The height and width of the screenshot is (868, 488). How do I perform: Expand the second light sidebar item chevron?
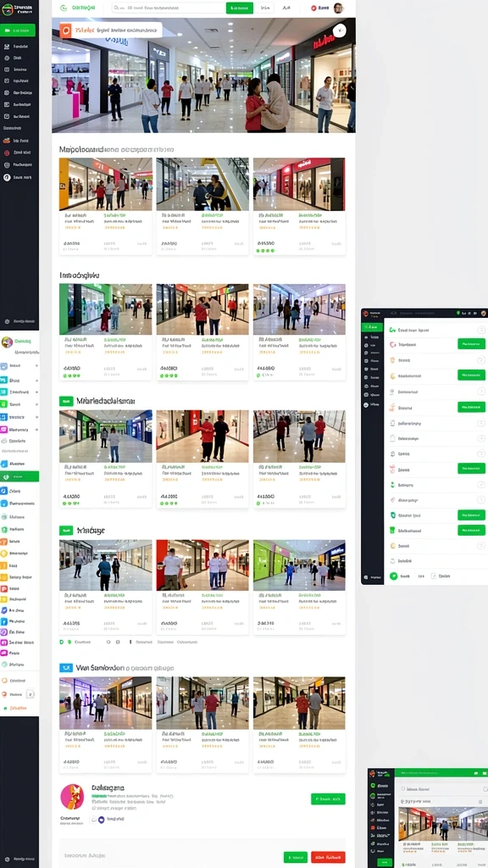click(36, 381)
